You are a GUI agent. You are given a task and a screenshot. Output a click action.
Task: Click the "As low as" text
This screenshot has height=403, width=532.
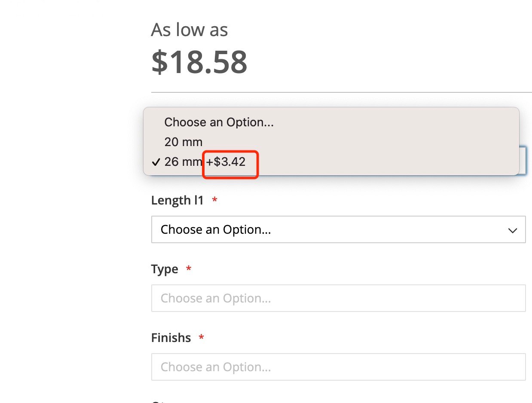[190, 30]
